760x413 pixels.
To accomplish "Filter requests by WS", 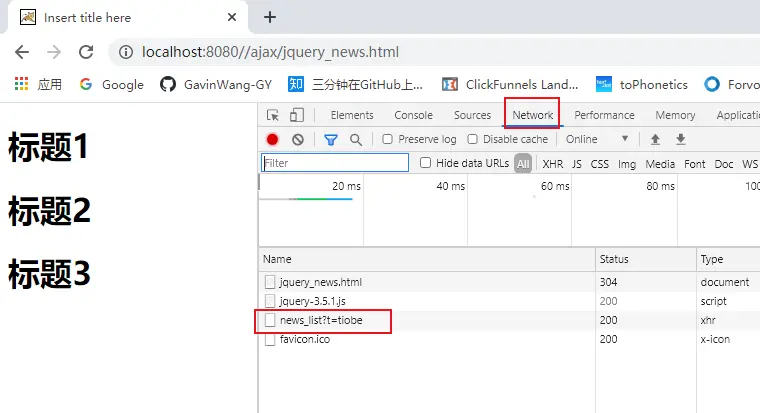I will pos(750,164).
